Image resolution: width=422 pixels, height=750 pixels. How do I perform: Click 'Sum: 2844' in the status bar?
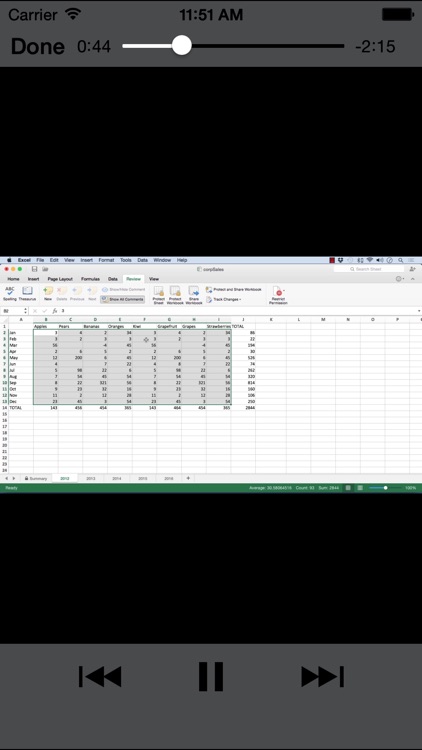point(328,488)
